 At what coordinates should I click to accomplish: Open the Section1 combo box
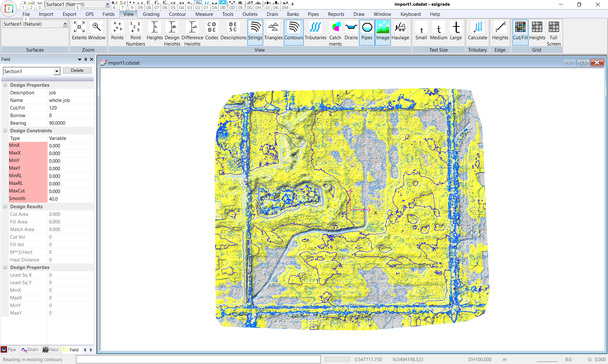coord(57,72)
